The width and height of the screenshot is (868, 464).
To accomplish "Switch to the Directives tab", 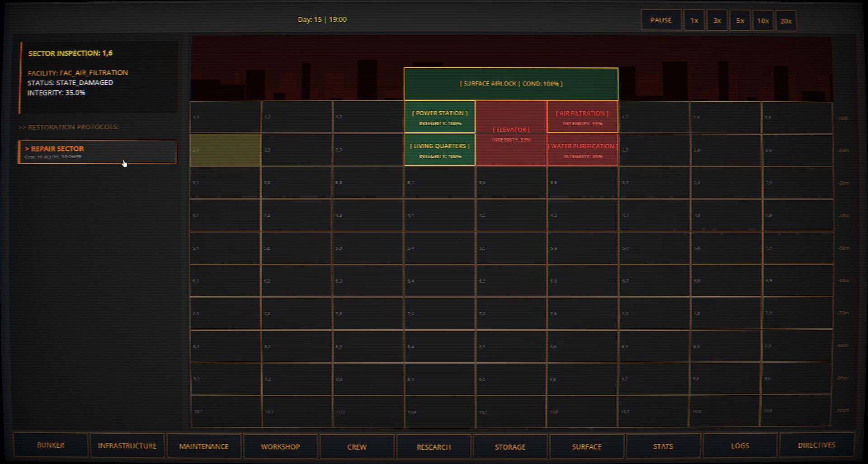I will tap(816, 445).
